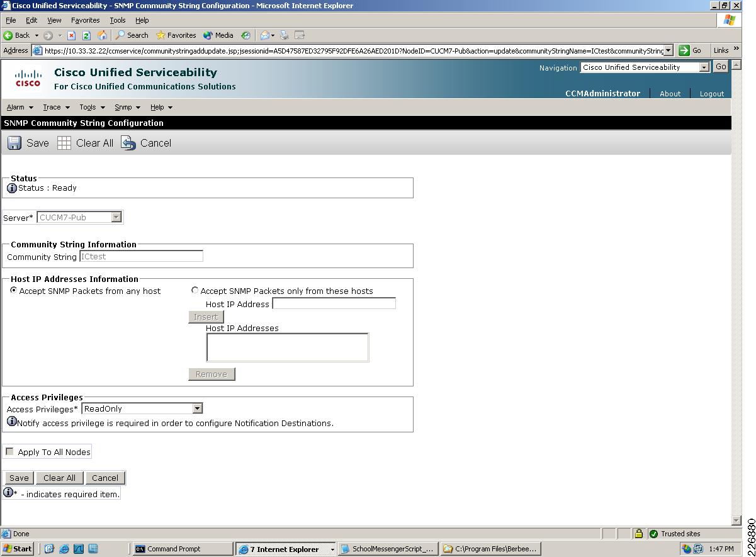Image resolution: width=756 pixels, height=557 pixels.
Task: Click the vertical scrollbar down arrow
Action: [x=736, y=520]
